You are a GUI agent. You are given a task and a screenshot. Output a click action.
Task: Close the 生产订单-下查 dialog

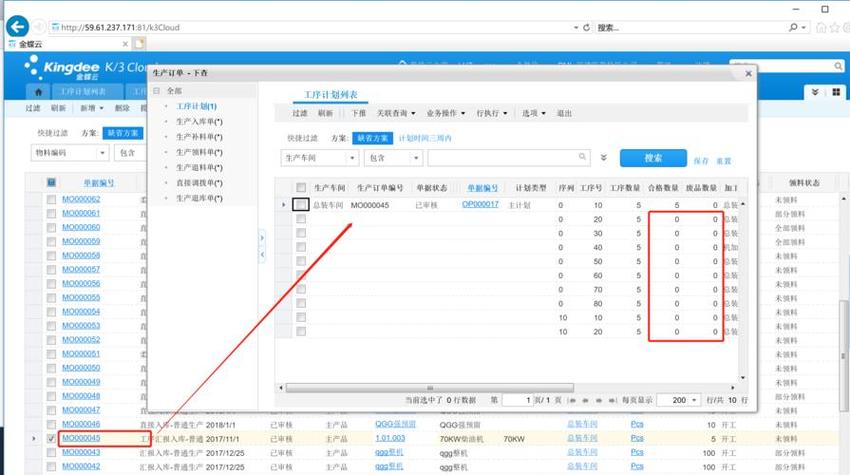748,73
